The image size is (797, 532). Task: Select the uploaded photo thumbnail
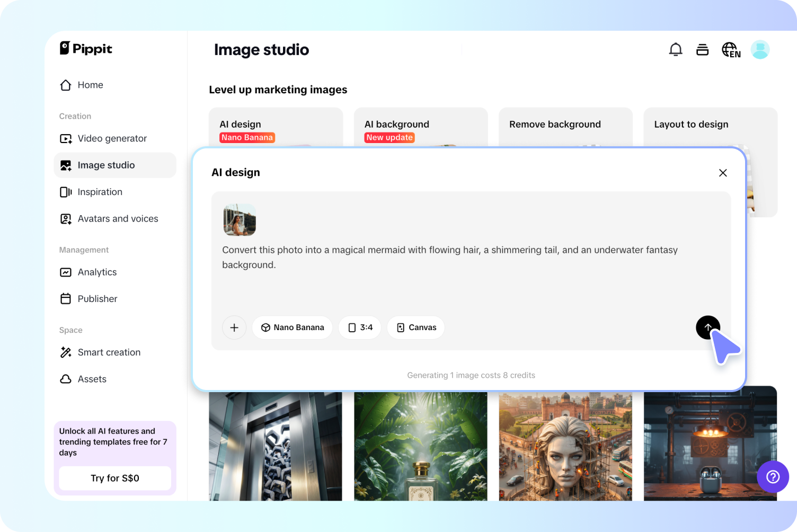point(240,220)
